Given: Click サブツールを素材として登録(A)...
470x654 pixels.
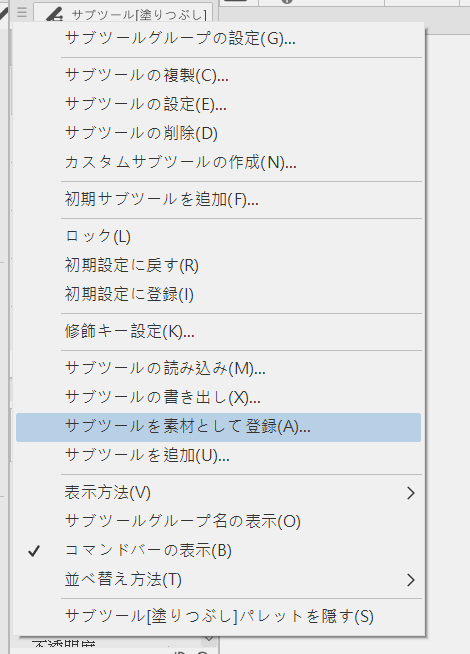Looking at the screenshot, I should (219, 427).
